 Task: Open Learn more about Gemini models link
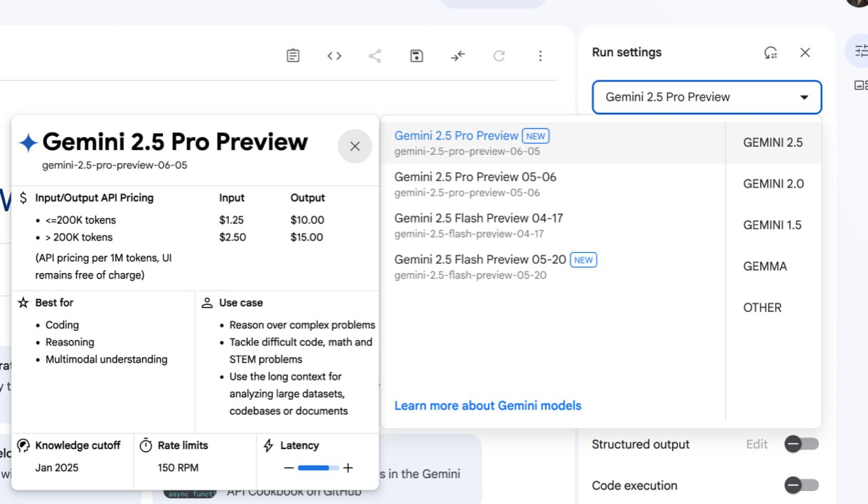[488, 406]
